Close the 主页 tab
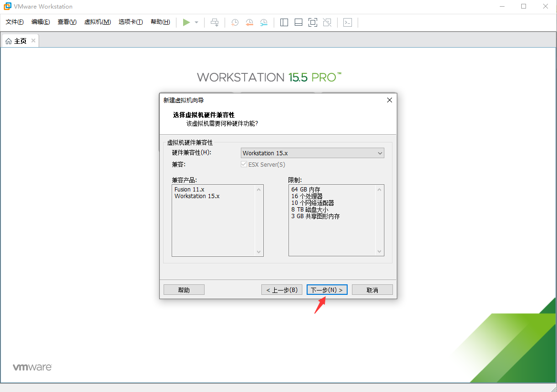The height and width of the screenshot is (392, 557). click(33, 40)
